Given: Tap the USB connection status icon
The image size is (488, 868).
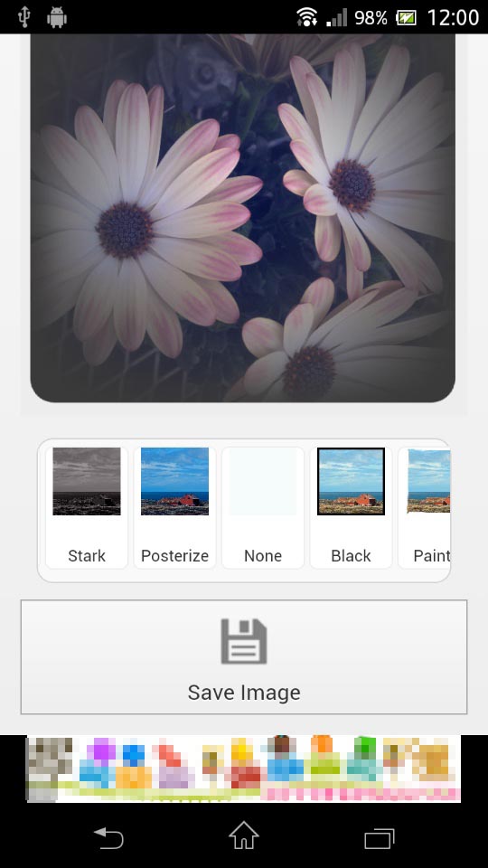Looking at the screenshot, I should [24, 17].
